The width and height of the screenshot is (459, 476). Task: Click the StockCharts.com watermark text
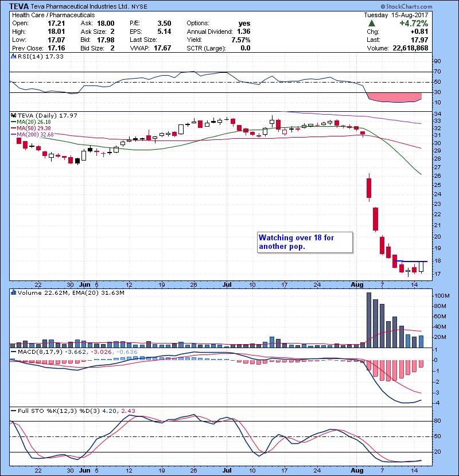coord(406,6)
